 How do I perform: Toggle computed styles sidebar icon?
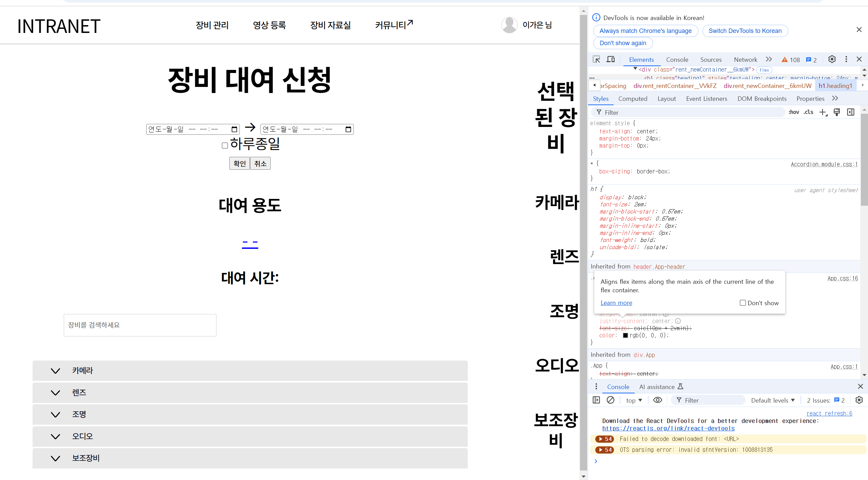click(851, 112)
